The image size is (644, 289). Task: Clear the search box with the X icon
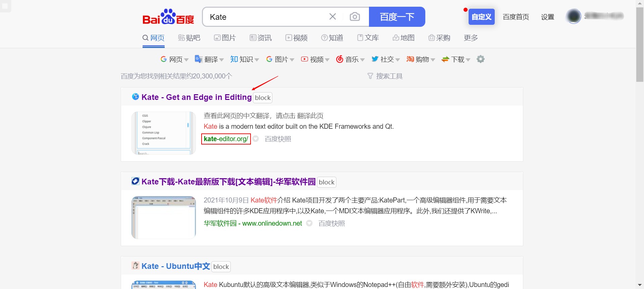coord(332,17)
